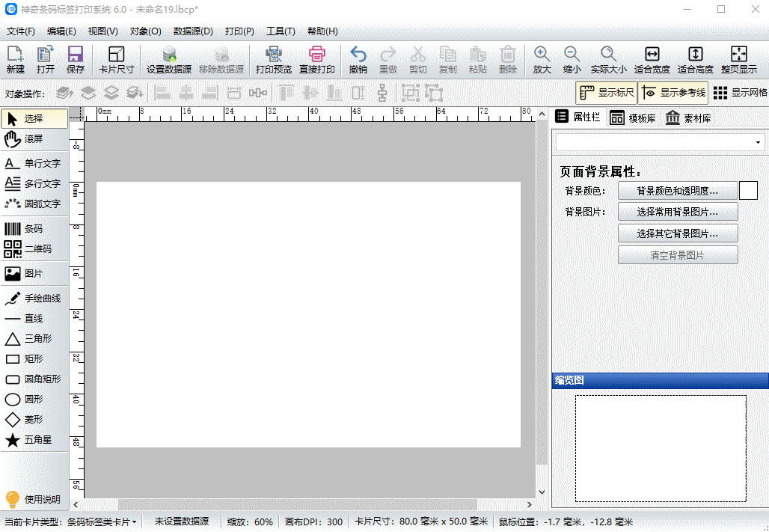Select the 条码 barcode tool

point(34,229)
